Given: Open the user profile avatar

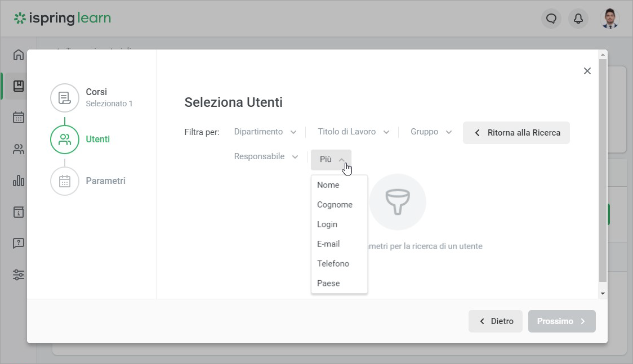Looking at the screenshot, I should (x=609, y=19).
